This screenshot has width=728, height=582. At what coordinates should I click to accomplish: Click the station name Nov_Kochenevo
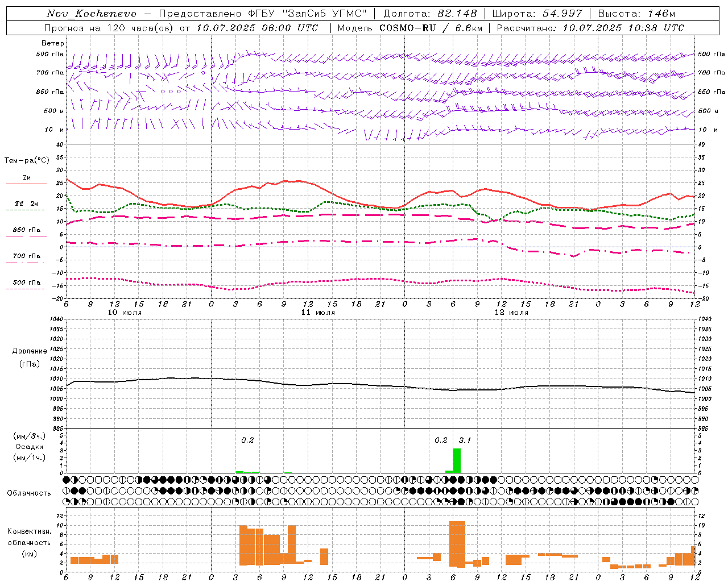tap(92, 14)
